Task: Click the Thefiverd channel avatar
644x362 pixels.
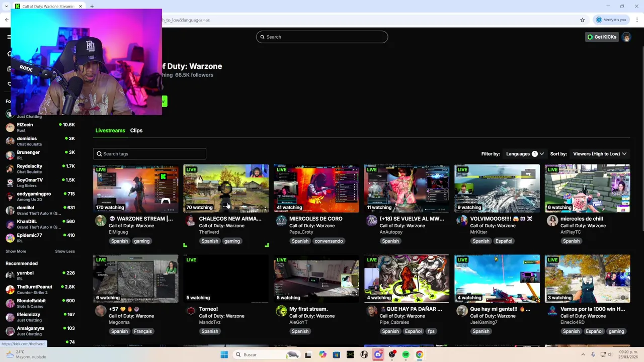Action: [x=191, y=221]
